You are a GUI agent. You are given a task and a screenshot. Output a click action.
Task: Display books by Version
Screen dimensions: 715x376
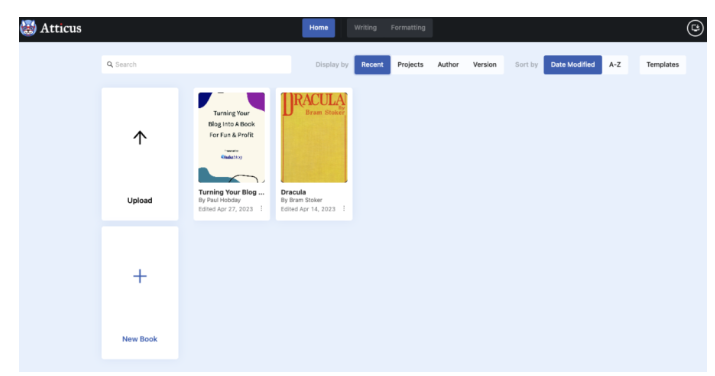tap(484, 65)
